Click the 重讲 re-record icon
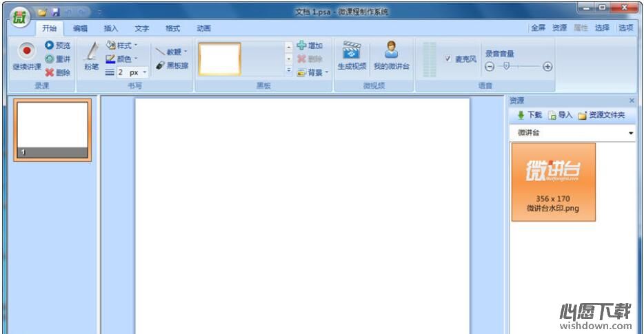644x334 pixels. (49, 59)
